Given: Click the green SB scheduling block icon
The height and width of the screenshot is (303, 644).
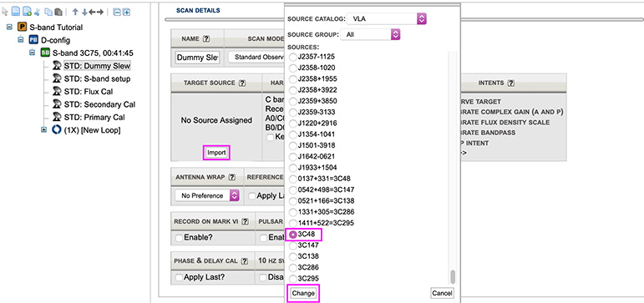Looking at the screenshot, I should [45, 53].
